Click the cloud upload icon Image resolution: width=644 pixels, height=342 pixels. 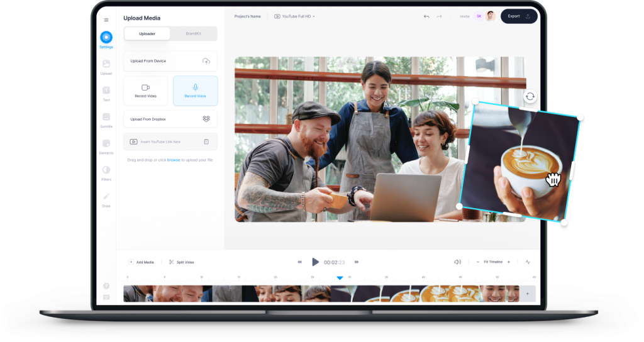click(x=206, y=61)
